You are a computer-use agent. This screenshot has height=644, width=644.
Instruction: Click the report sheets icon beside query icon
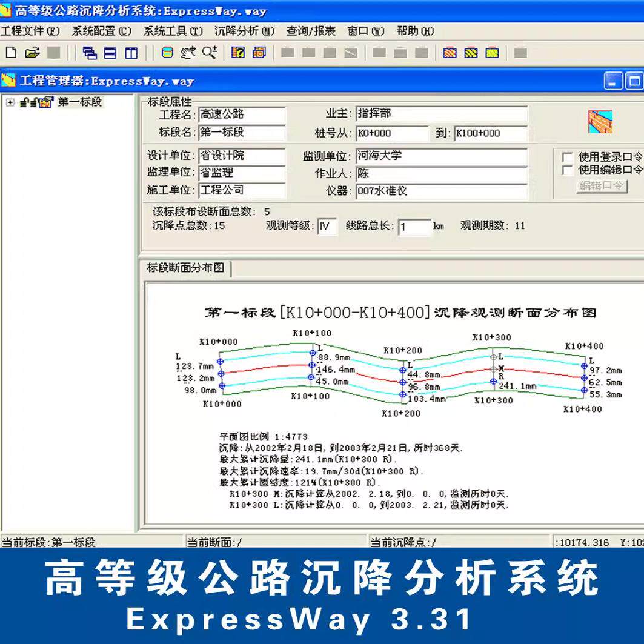pos(259,53)
